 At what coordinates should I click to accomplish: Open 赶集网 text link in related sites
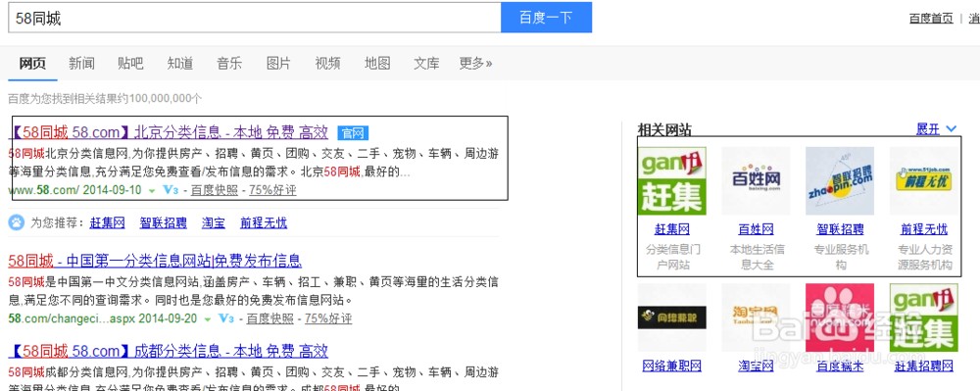tap(672, 229)
